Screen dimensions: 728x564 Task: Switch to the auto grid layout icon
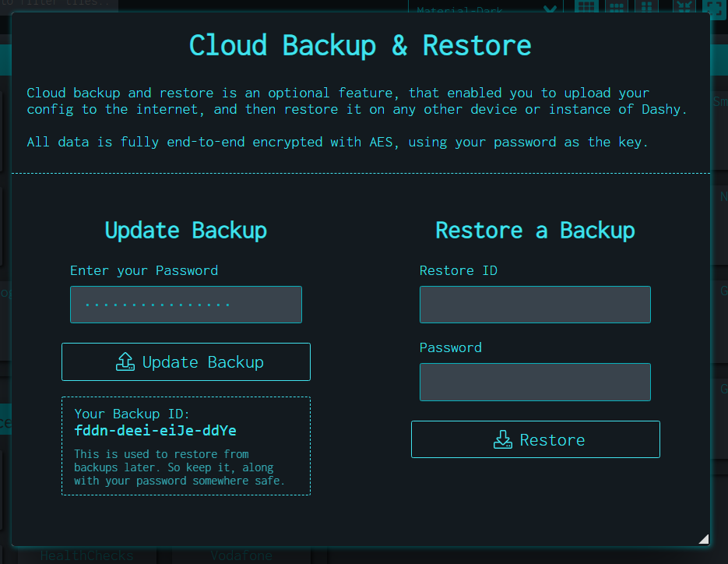pos(587,7)
